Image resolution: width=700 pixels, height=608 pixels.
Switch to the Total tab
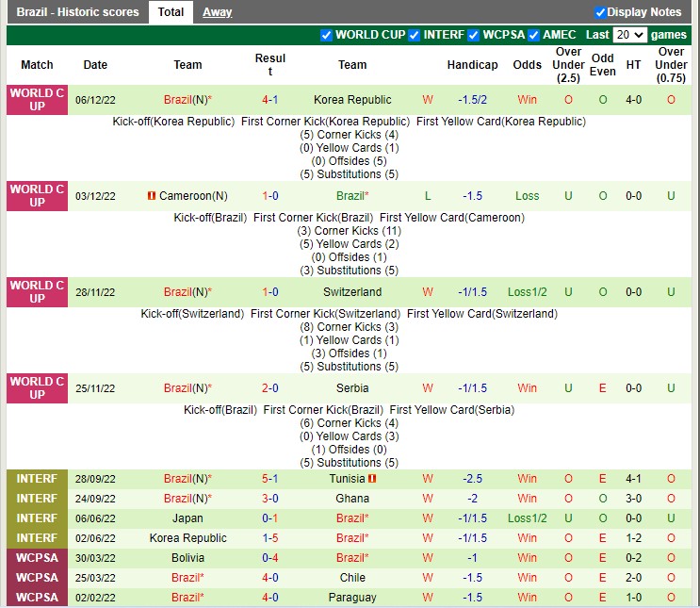pyautogui.click(x=171, y=12)
